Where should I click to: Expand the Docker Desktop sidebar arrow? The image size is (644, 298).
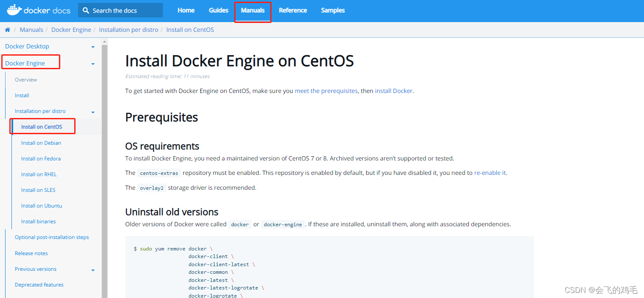(93, 47)
